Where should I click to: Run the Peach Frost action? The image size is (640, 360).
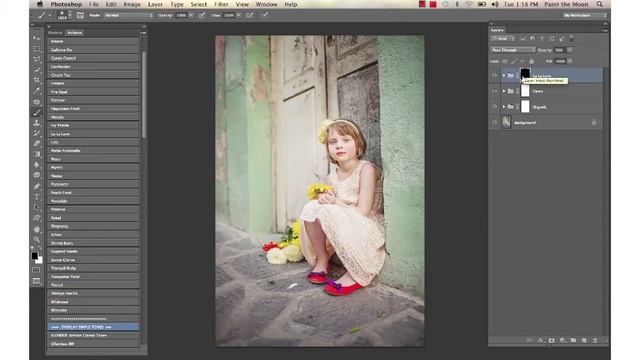coord(93,192)
